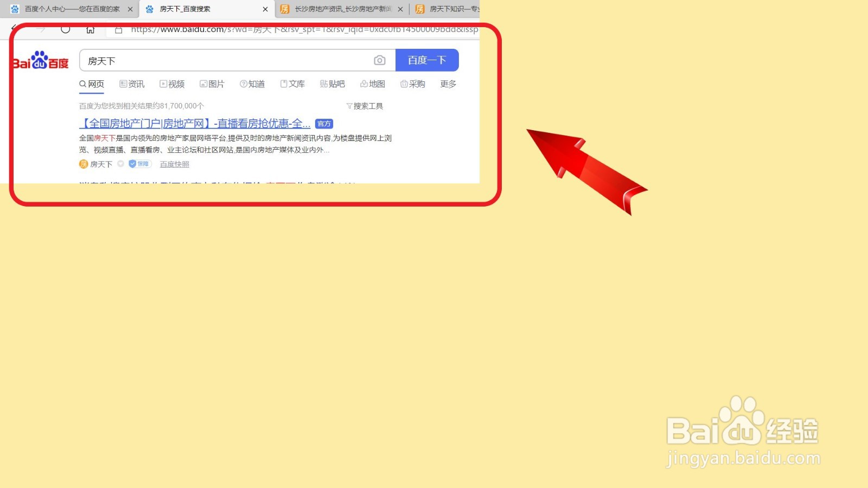Click the 官方 badge beside the result

324,124
